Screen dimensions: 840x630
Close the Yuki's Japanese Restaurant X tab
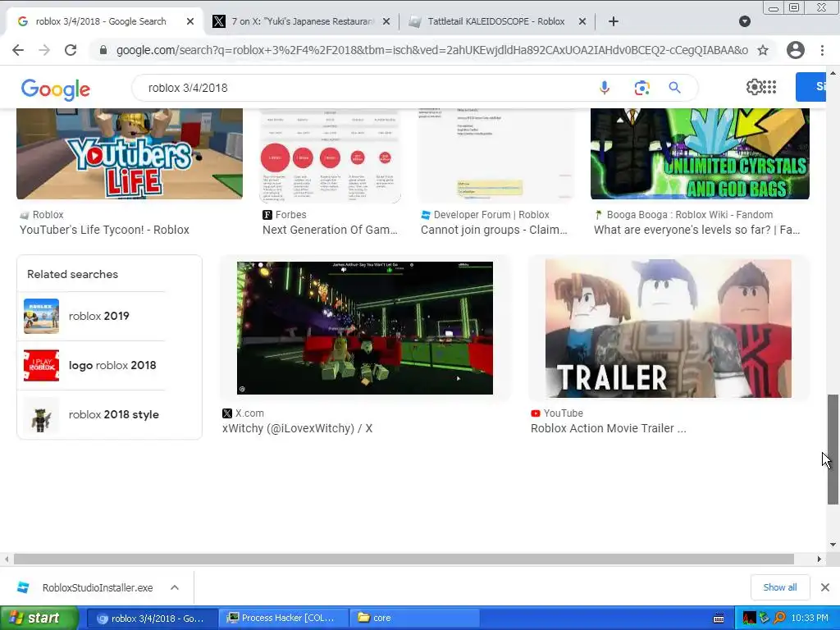pyautogui.click(x=387, y=21)
